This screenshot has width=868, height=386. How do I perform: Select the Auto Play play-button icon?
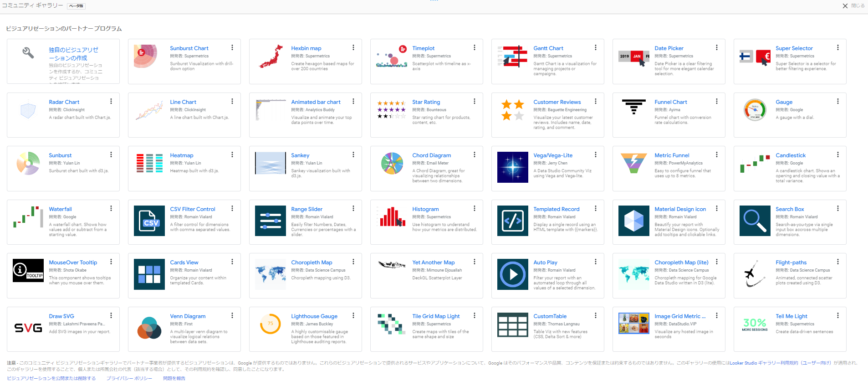[513, 274]
